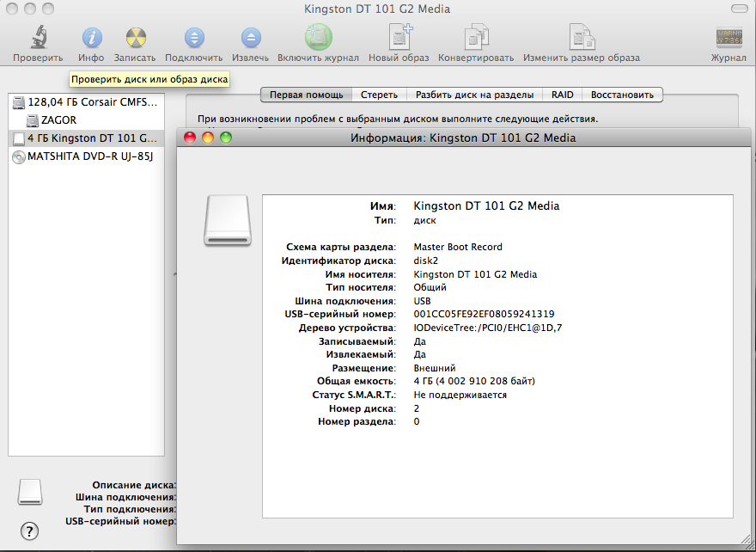756x552 pixels.
Task: Click the Идентификатор диска label
Action: click(x=338, y=261)
